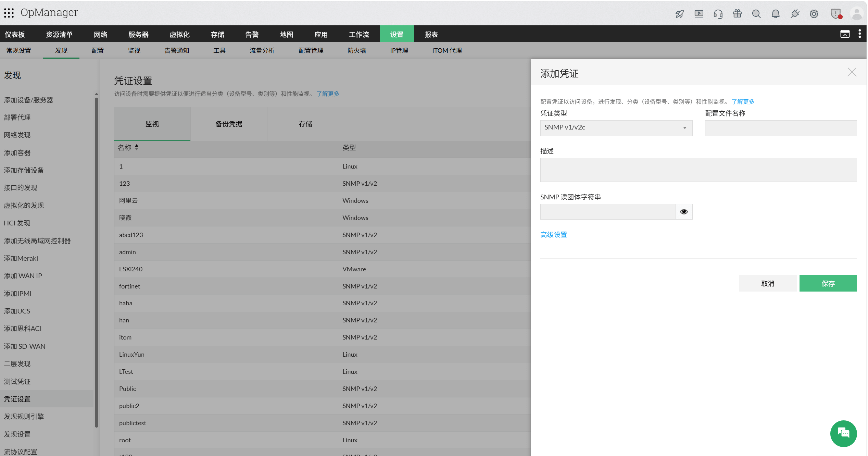Open 添加设备/服务器 in sidebar

point(28,100)
